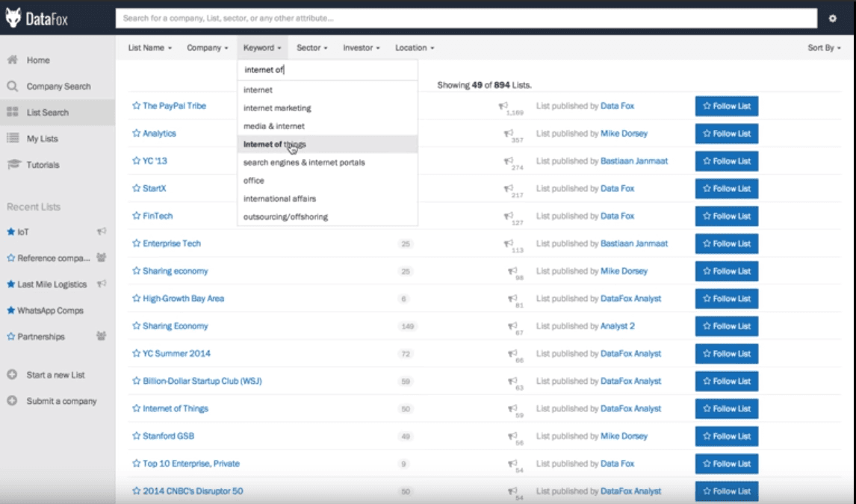Open the List Name filter dropdown
The width and height of the screenshot is (856, 504).
point(149,48)
